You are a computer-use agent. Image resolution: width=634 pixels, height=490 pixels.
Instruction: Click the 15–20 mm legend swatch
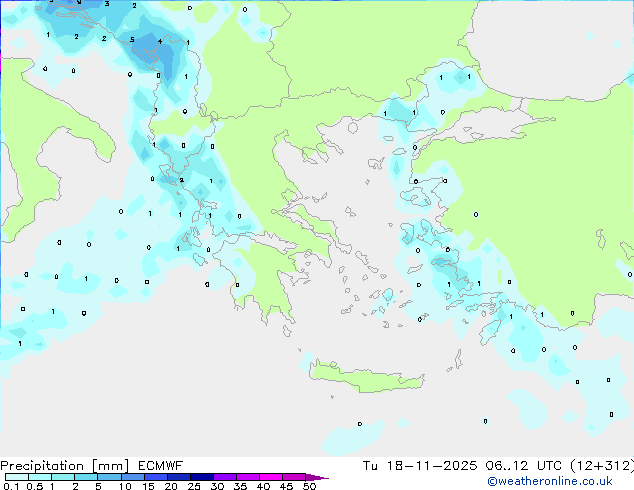156,477
